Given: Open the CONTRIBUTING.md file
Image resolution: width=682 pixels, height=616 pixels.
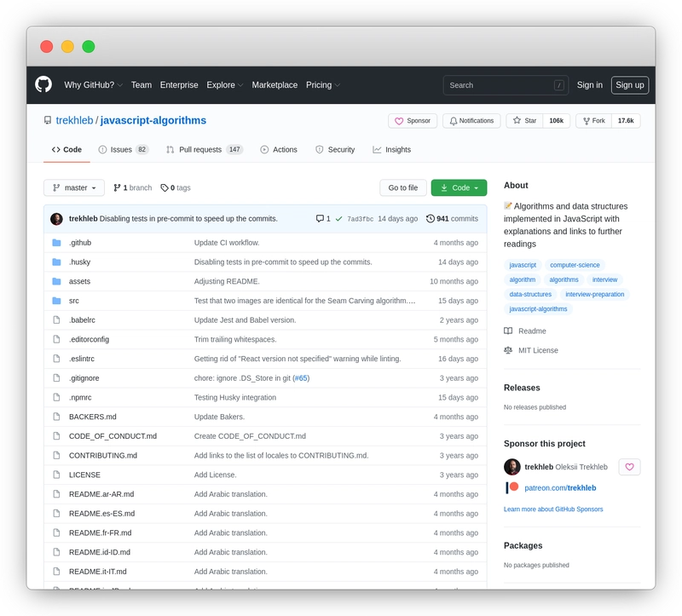Looking at the screenshot, I should [103, 455].
